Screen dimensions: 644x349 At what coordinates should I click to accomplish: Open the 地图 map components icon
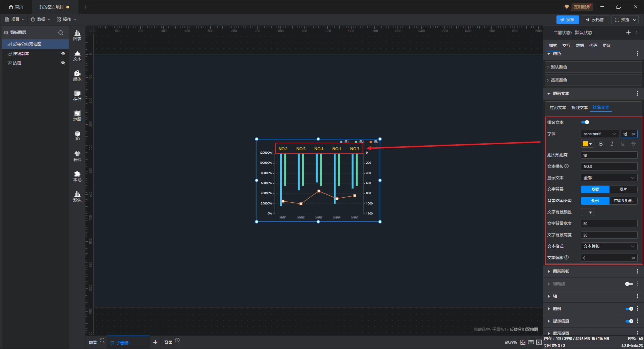(x=77, y=115)
